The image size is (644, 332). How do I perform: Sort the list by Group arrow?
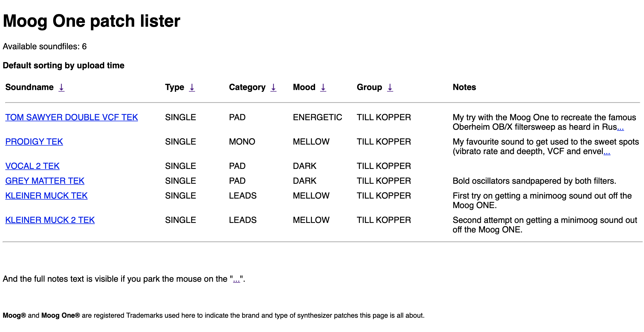pyautogui.click(x=390, y=87)
